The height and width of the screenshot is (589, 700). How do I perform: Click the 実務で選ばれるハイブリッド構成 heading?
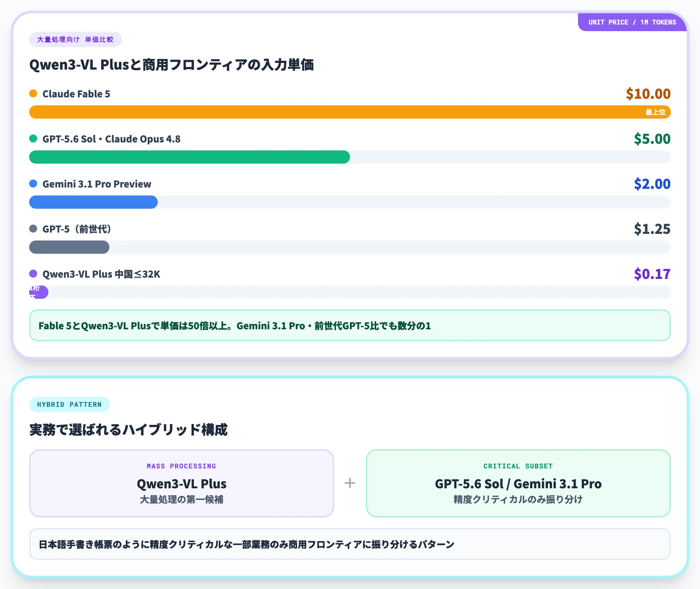[x=128, y=430]
